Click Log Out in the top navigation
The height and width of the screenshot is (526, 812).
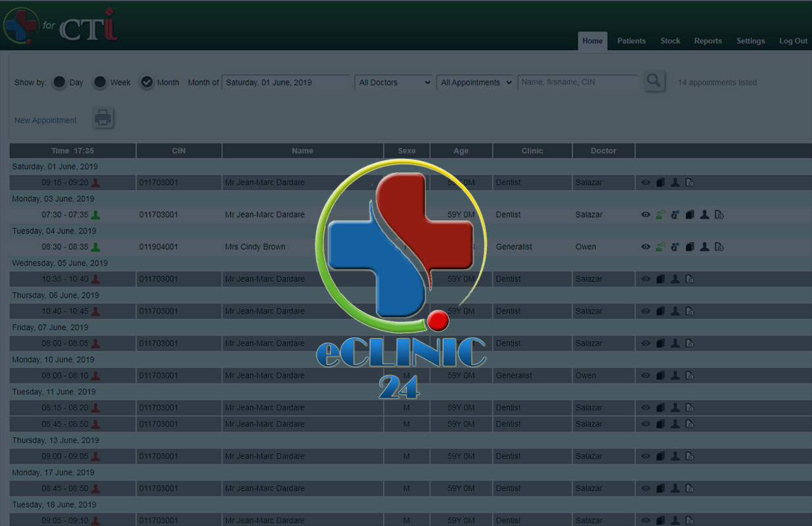(x=793, y=41)
